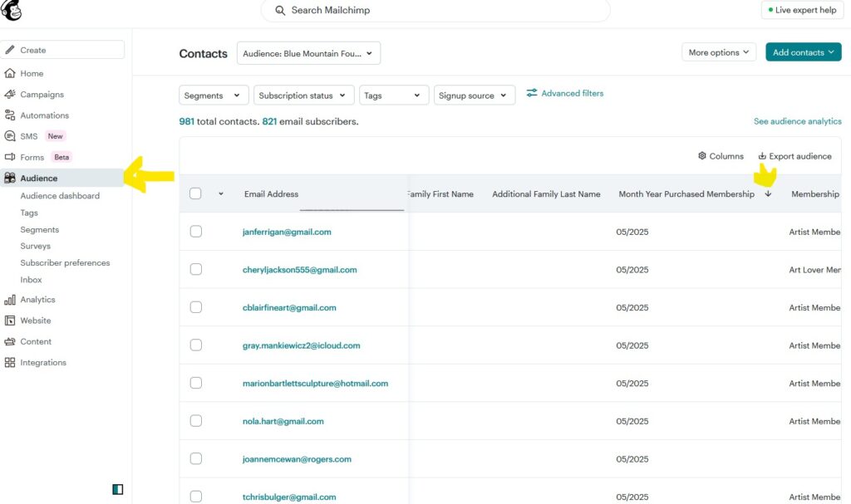Open Segments under Audience menu

point(40,229)
